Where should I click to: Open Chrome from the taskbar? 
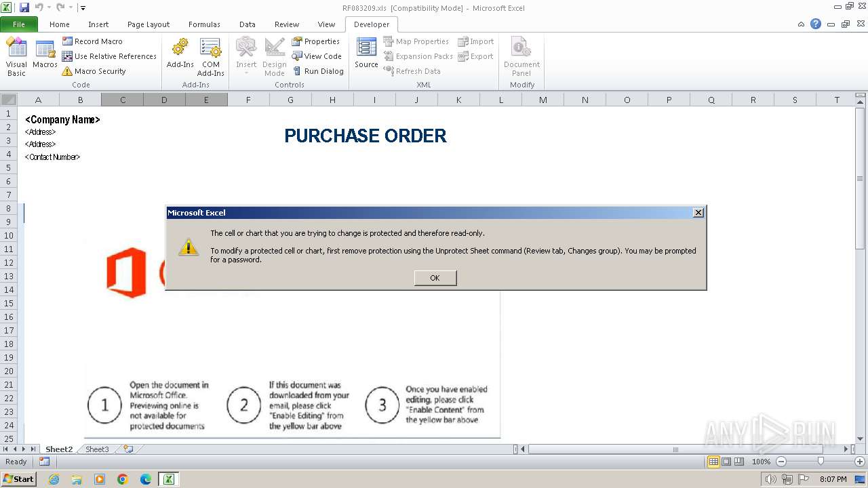(x=123, y=479)
